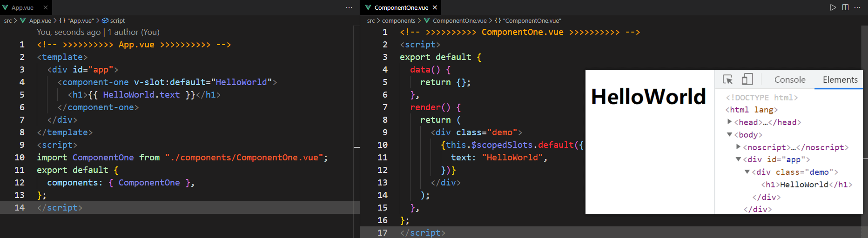Click the src breadcrumb in left editor

pyautogui.click(x=8, y=20)
